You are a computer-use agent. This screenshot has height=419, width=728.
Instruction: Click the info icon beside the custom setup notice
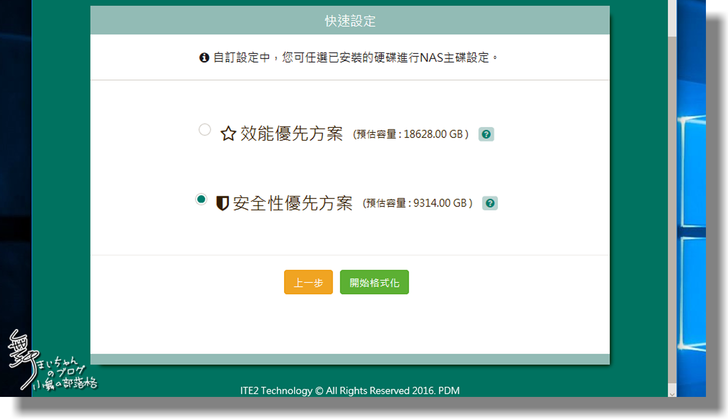pos(204,58)
